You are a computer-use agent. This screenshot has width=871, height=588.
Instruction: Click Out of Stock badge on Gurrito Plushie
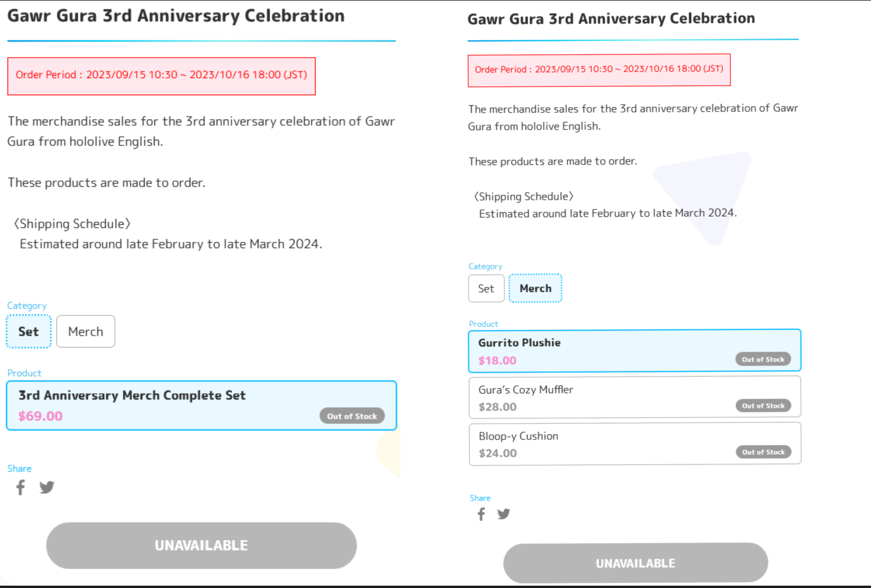pos(763,359)
